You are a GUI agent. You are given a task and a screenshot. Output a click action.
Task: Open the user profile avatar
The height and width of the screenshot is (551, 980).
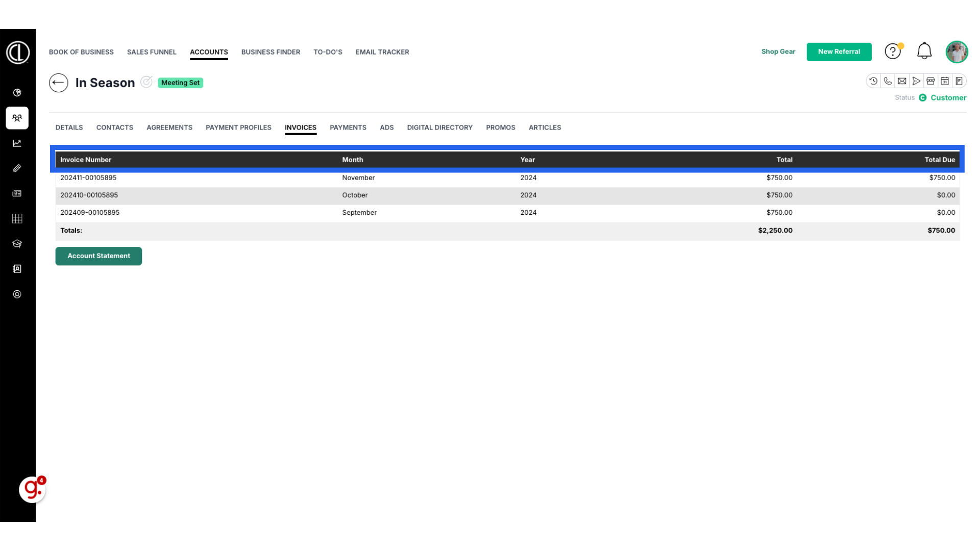(956, 52)
